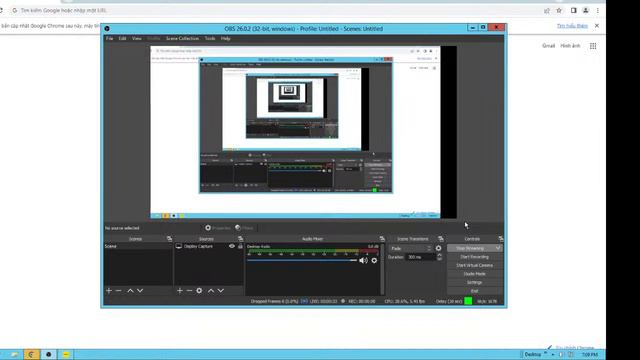Pop out the Controls dock icon

tap(500, 238)
